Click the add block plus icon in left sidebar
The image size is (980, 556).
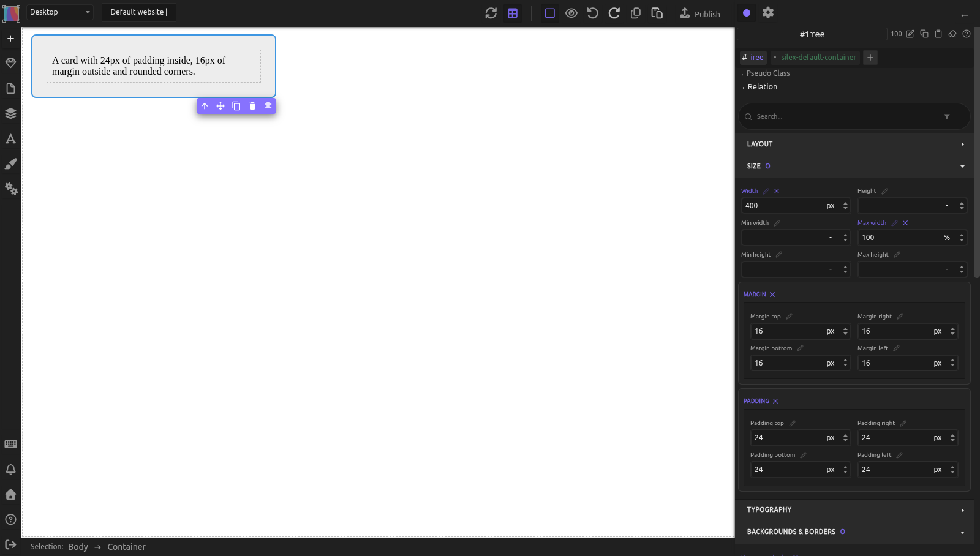coord(10,39)
